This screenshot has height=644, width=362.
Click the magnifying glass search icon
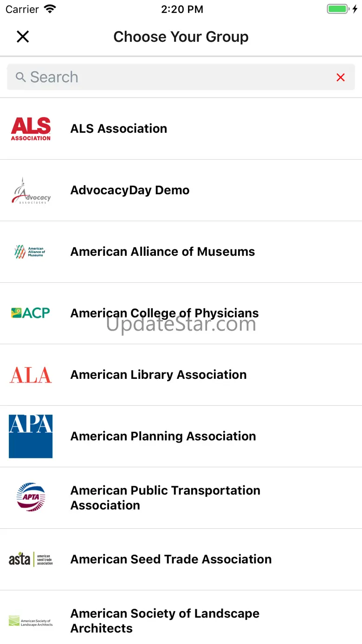(20, 77)
